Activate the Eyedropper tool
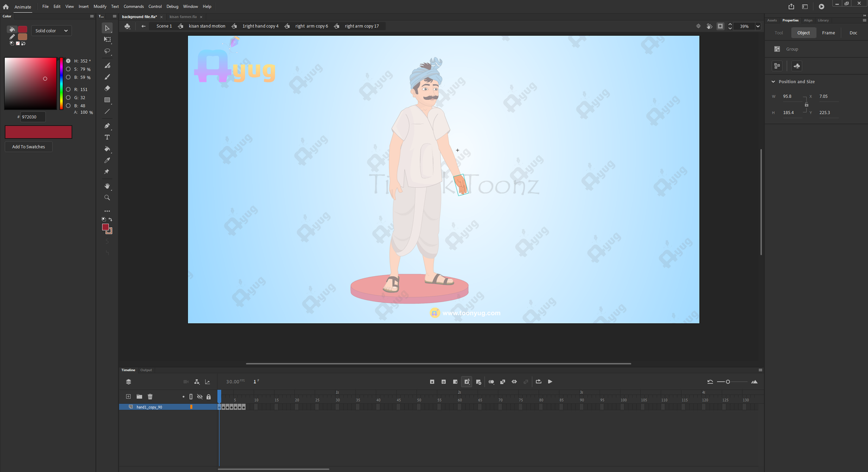The height and width of the screenshot is (472, 868). 107,160
